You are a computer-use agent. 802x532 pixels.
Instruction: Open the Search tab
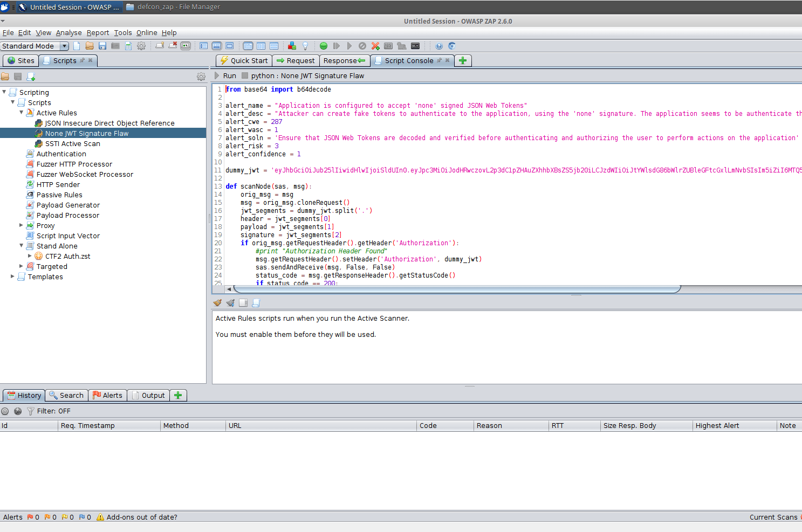tap(66, 395)
